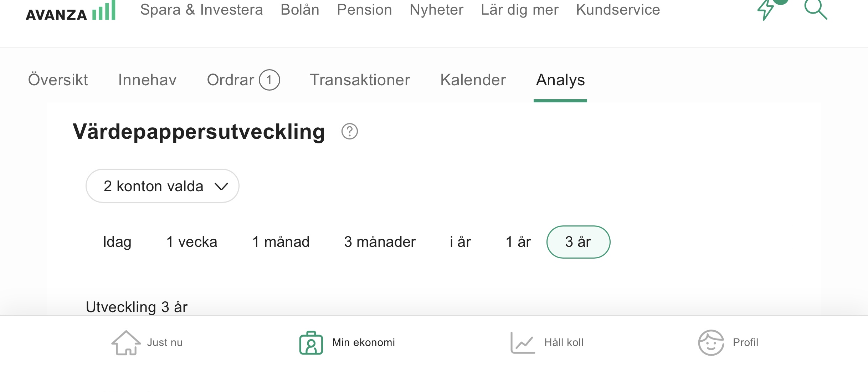Tap the Håll koll chart icon
Image resolution: width=868 pixels, height=392 pixels.
pyautogui.click(x=523, y=343)
